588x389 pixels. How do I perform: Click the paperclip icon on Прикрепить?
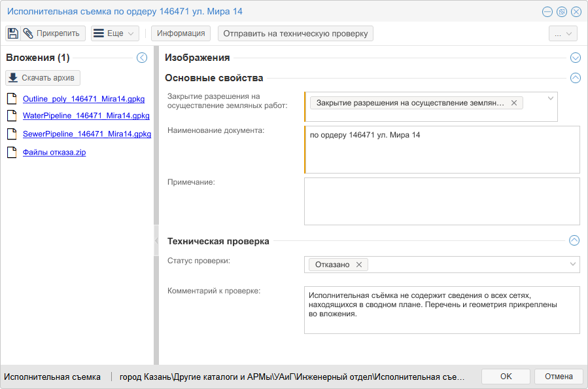(29, 33)
